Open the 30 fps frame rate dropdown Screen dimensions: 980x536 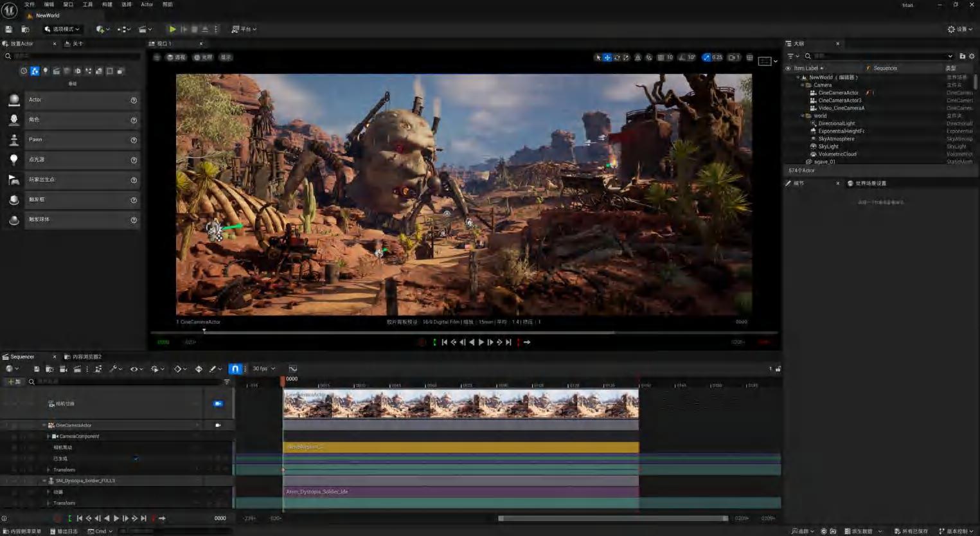(x=263, y=369)
